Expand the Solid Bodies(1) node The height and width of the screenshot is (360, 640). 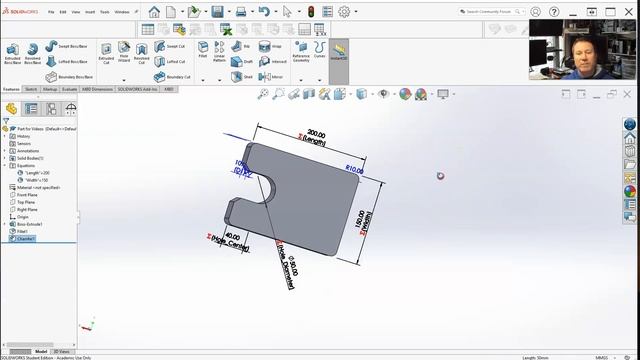(5, 158)
